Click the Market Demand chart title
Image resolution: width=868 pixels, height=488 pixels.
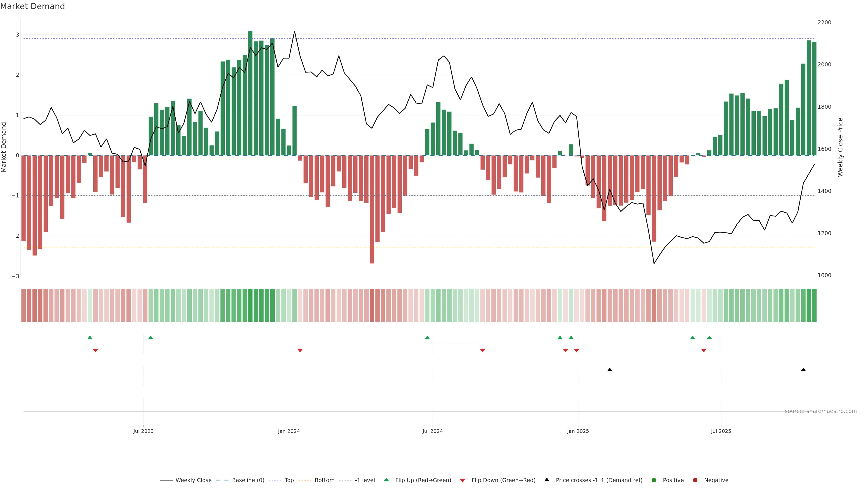pos(32,6)
